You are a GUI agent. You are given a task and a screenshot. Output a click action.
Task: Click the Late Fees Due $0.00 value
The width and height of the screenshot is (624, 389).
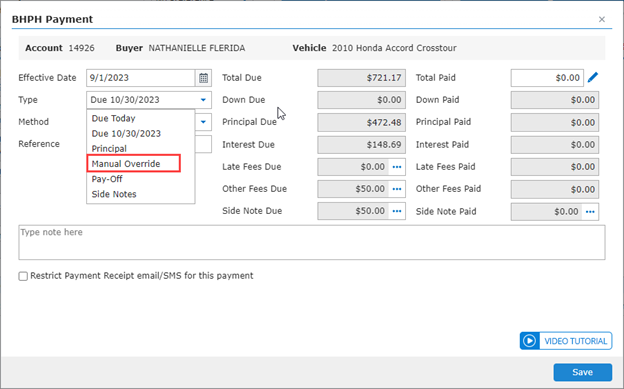pyautogui.click(x=353, y=167)
